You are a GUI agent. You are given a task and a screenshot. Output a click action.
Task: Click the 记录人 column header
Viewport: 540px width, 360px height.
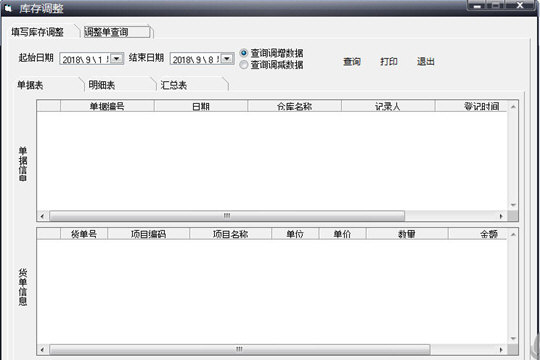tap(388, 106)
